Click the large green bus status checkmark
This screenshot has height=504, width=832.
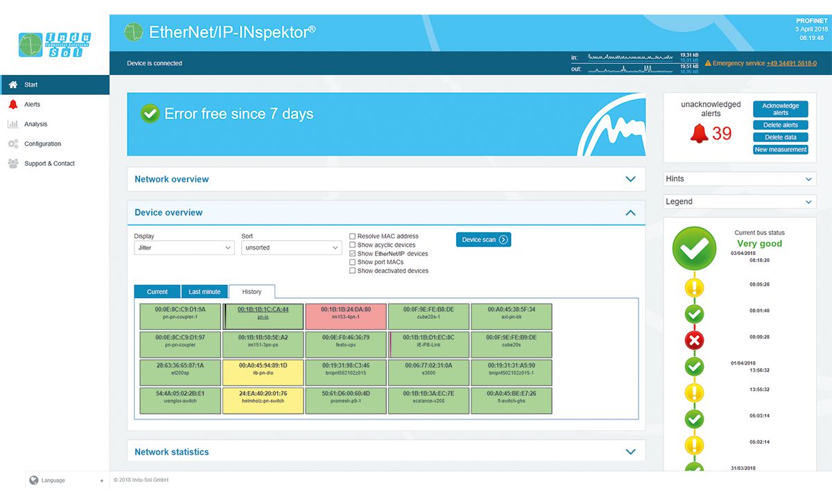694,248
